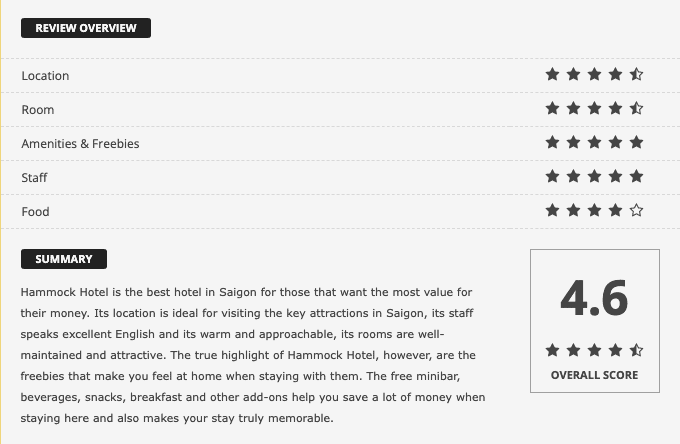
Task: Click the first star in Location rating
Action: 552,74
